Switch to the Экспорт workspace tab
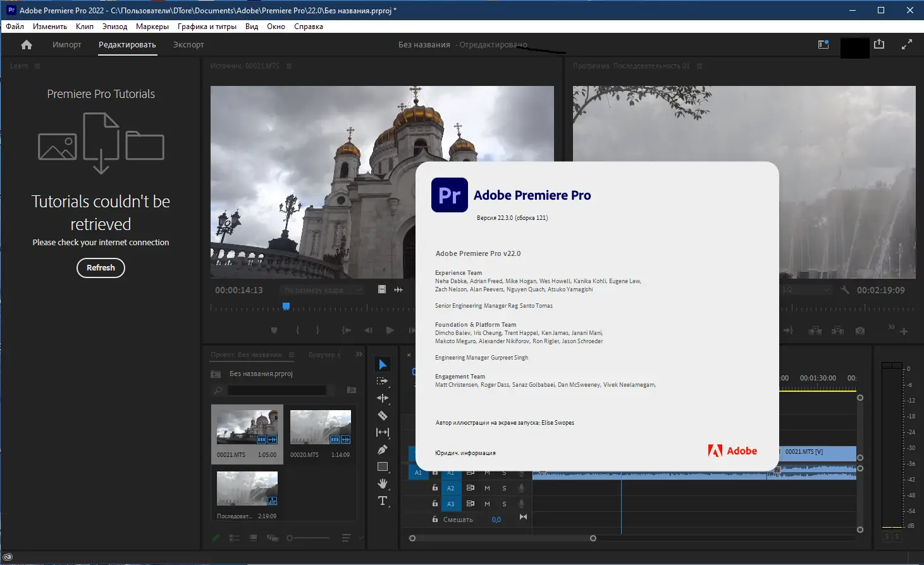 point(188,45)
